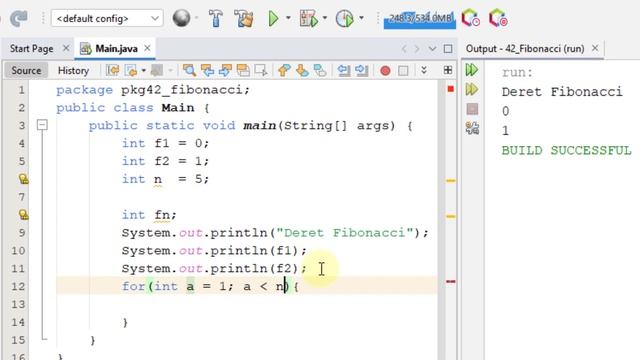
Task: Toggle bookmark icon
Action: tap(320, 71)
